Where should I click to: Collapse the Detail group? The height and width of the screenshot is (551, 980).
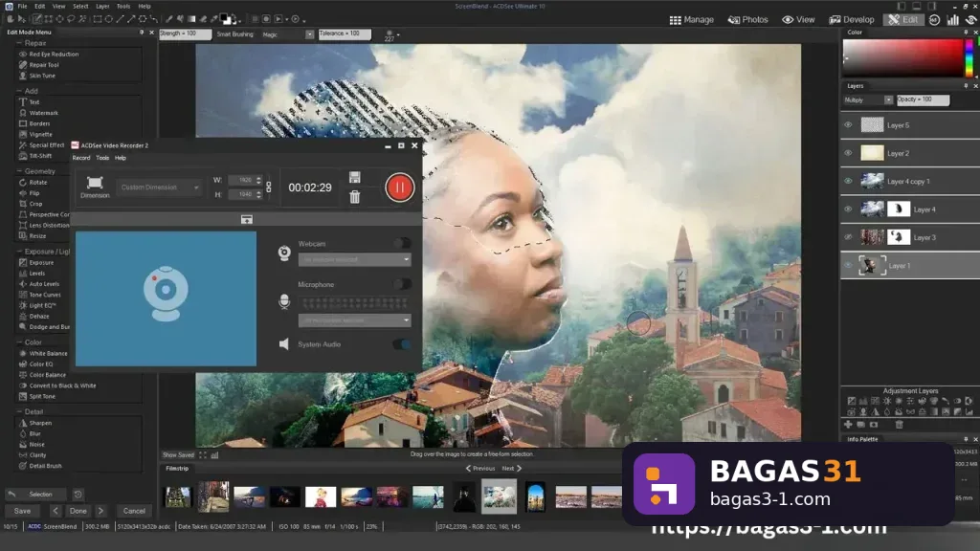click(19, 411)
